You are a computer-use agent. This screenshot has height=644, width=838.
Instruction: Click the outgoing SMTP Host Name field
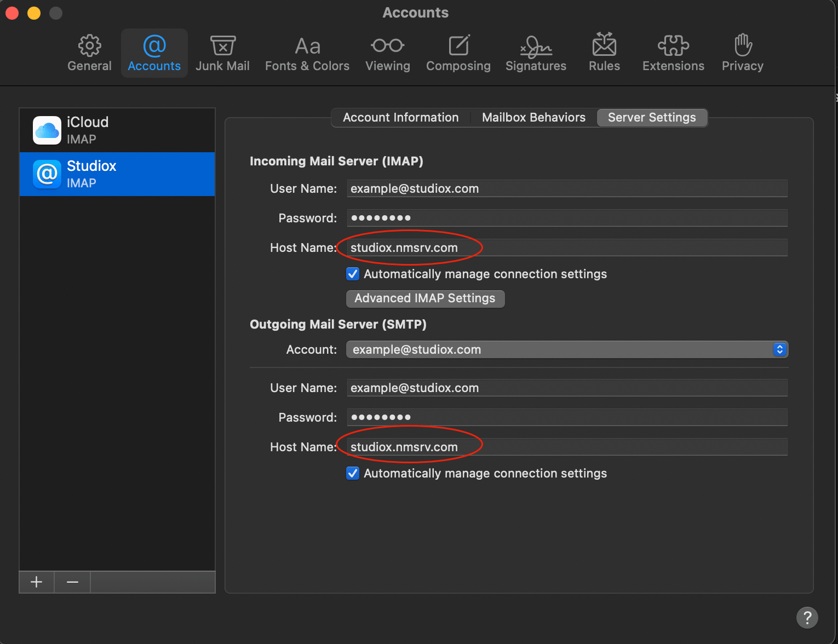pos(567,447)
